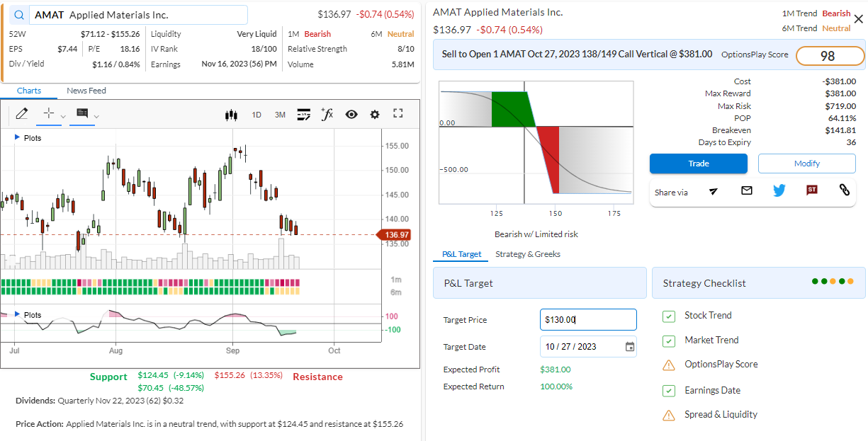Expand the annotation tool options arrow
868x441 pixels.
point(96,116)
